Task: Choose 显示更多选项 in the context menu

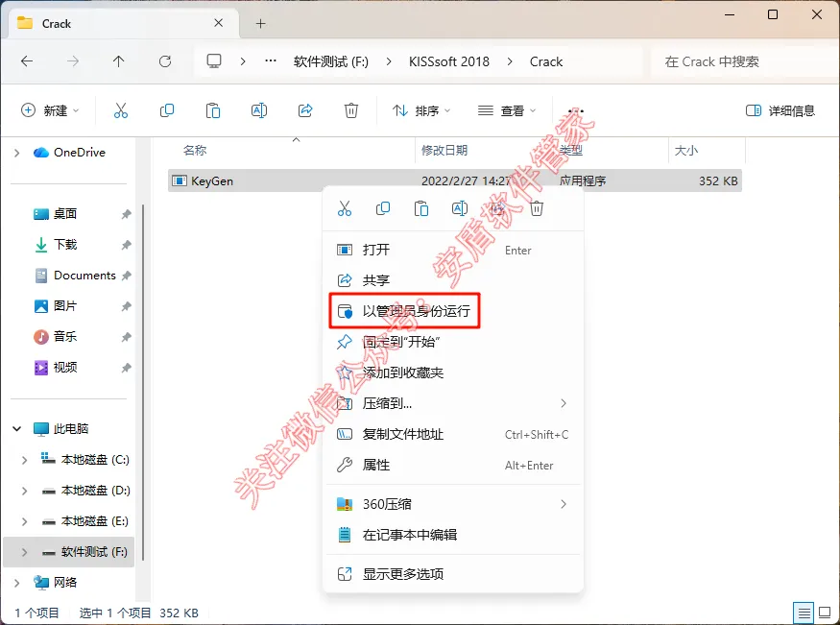Action: pos(453,574)
